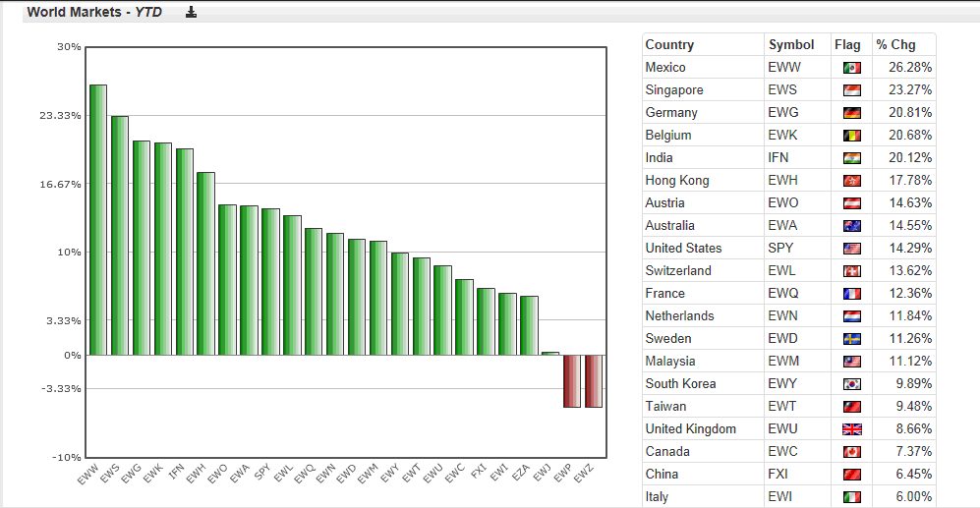Click the Switzerland flag icon

(x=852, y=270)
